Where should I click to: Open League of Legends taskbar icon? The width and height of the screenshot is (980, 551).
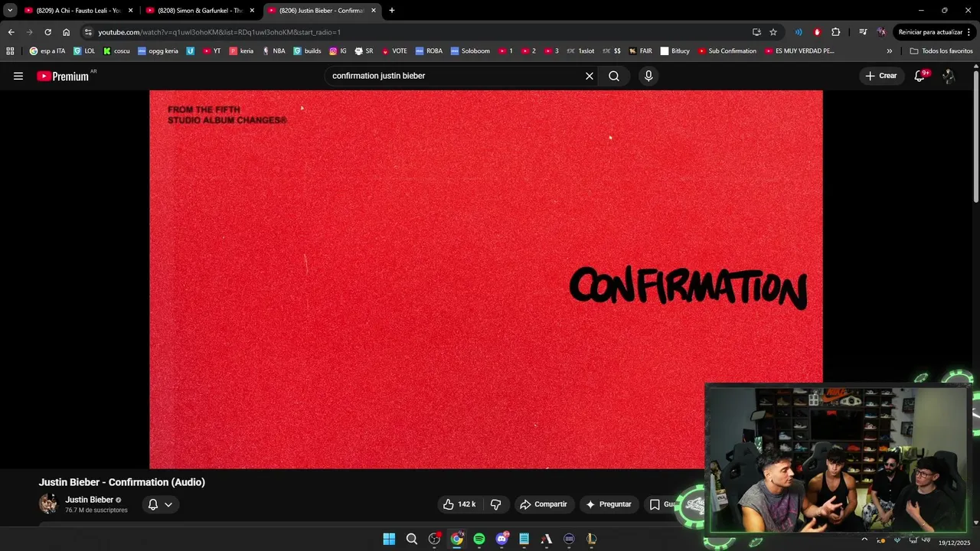(x=592, y=539)
